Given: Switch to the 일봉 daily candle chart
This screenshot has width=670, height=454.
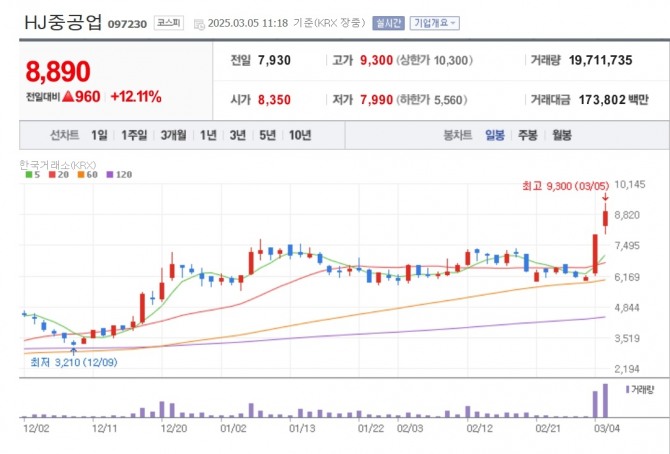Looking at the screenshot, I should point(495,136).
